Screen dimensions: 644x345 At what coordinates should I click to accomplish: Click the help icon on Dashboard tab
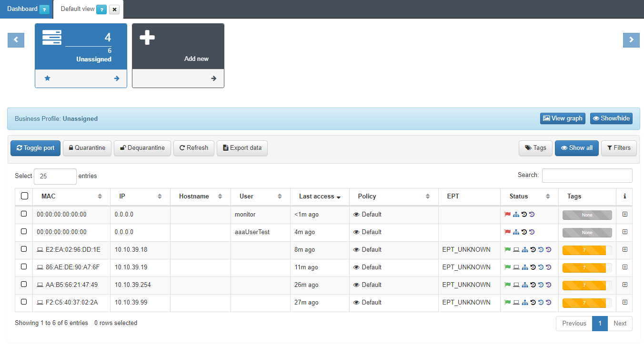pos(44,10)
